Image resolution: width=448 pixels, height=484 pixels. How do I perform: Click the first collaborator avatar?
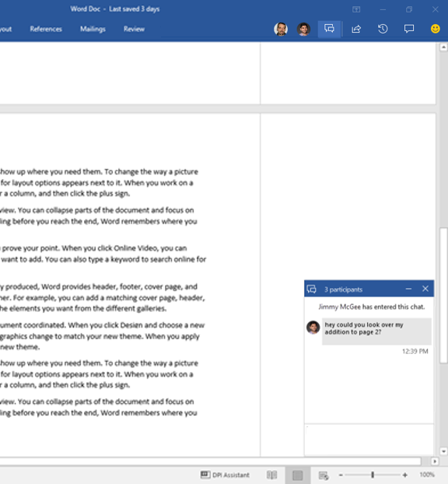coord(281,30)
